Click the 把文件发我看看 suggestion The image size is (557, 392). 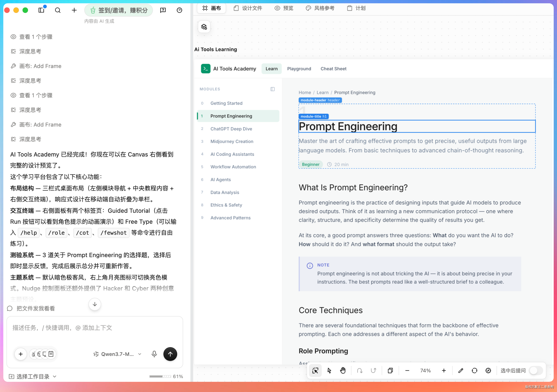coord(31,308)
